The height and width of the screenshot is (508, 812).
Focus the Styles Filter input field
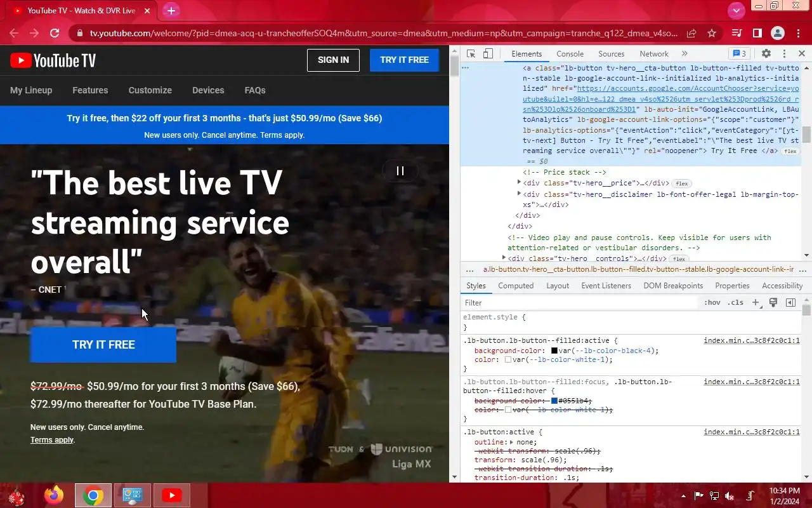(x=580, y=303)
